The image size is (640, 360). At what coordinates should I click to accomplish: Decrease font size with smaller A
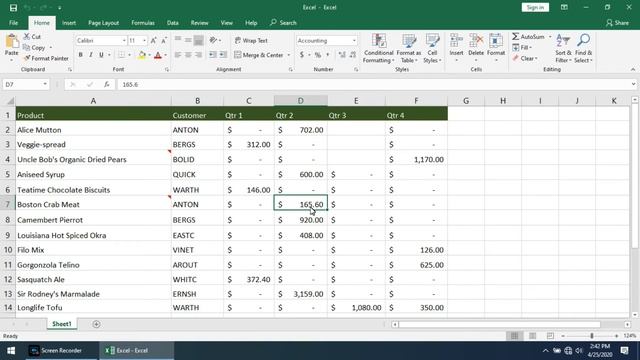[x=164, y=40]
